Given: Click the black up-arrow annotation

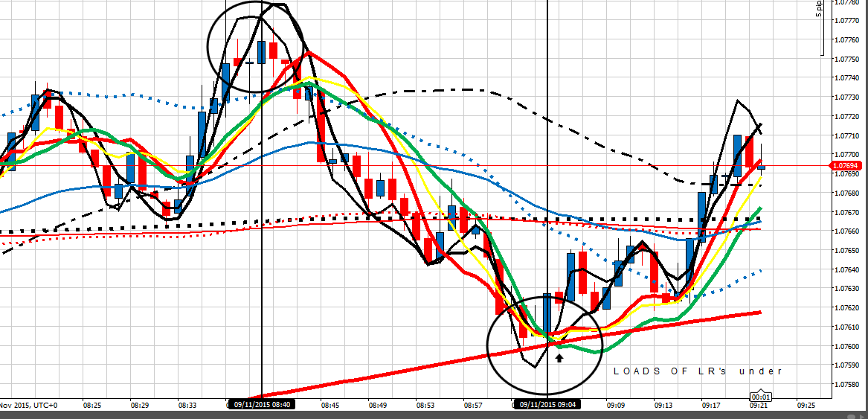Looking at the screenshot, I should pos(559,357).
